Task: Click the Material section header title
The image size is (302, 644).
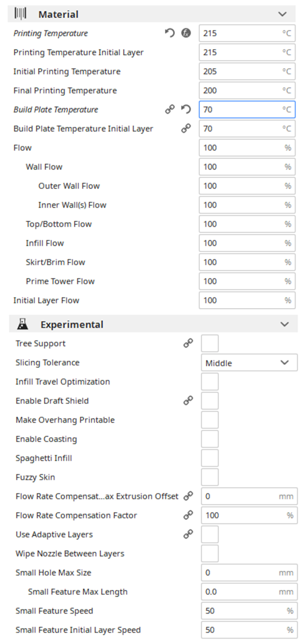Action: pos(58,14)
